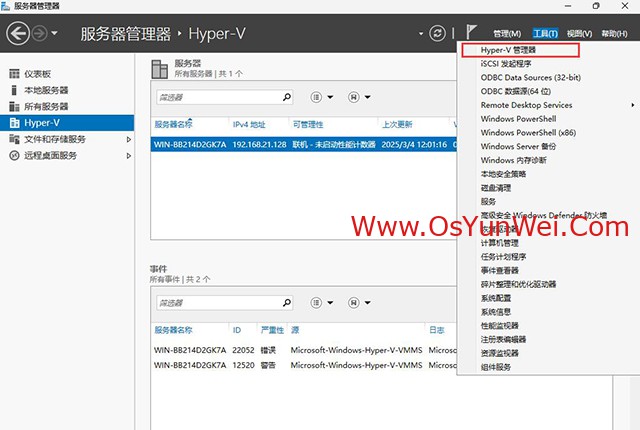Sort servers by IPv4 地址 column

(x=249, y=124)
